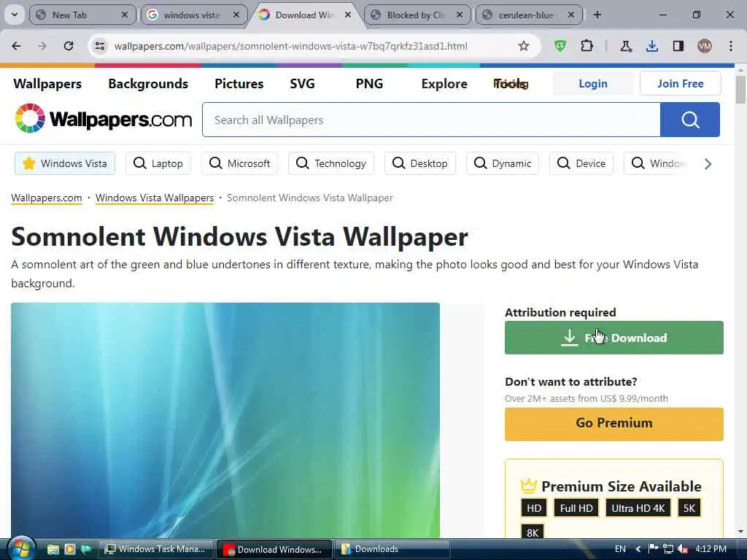
Task: Toggle the browser side panel
Action: point(678,46)
